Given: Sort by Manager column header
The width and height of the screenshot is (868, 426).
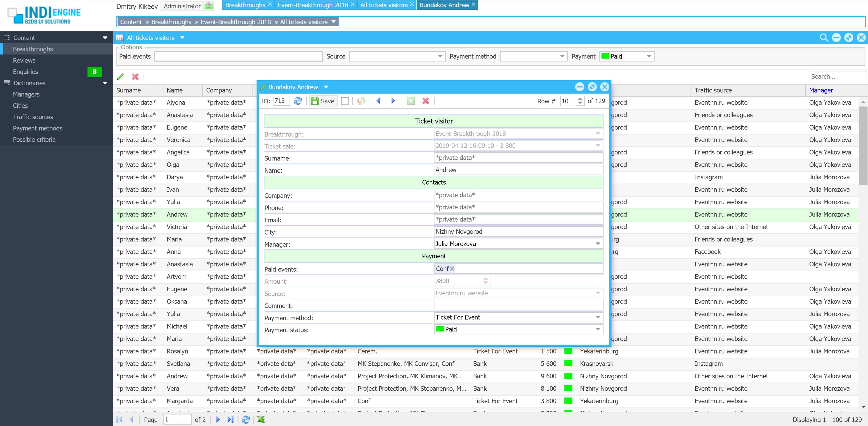Looking at the screenshot, I should (x=821, y=90).
